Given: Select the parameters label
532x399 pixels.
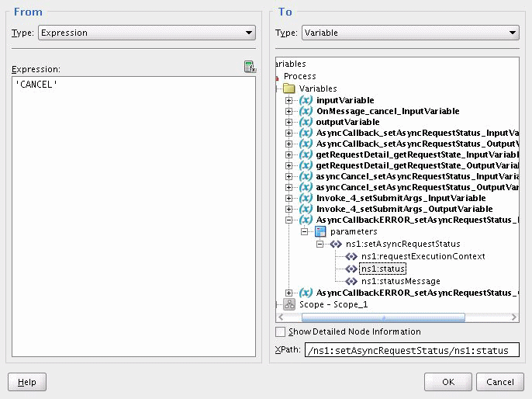Looking at the screenshot, I should click(x=354, y=231).
